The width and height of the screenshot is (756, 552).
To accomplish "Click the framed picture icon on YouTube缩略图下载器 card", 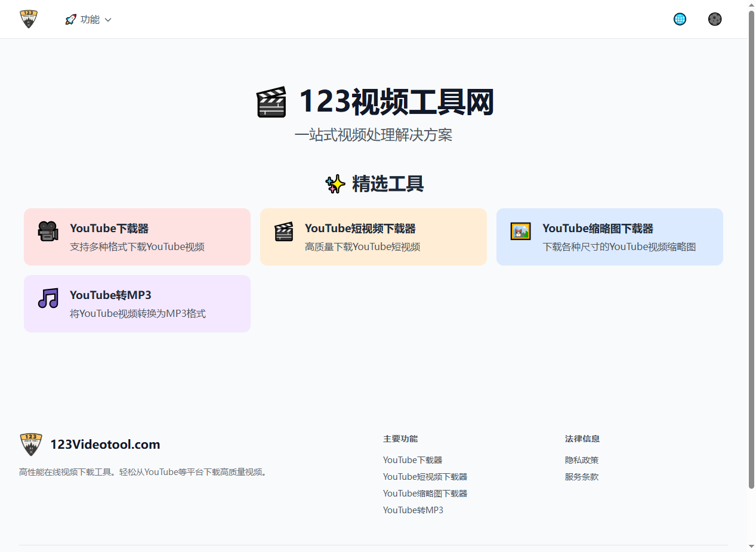I will click(520, 230).
